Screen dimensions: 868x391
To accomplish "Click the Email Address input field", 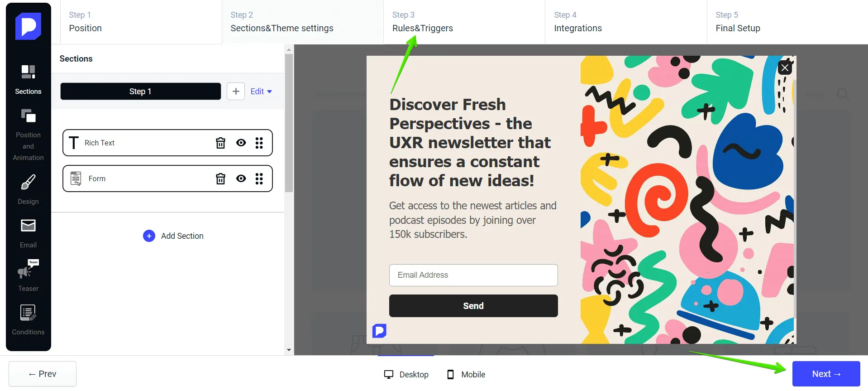I will (473, 275).
